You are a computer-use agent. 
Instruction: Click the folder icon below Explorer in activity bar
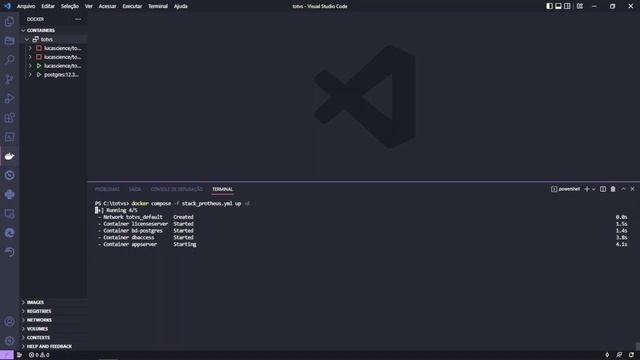[9, 40]
